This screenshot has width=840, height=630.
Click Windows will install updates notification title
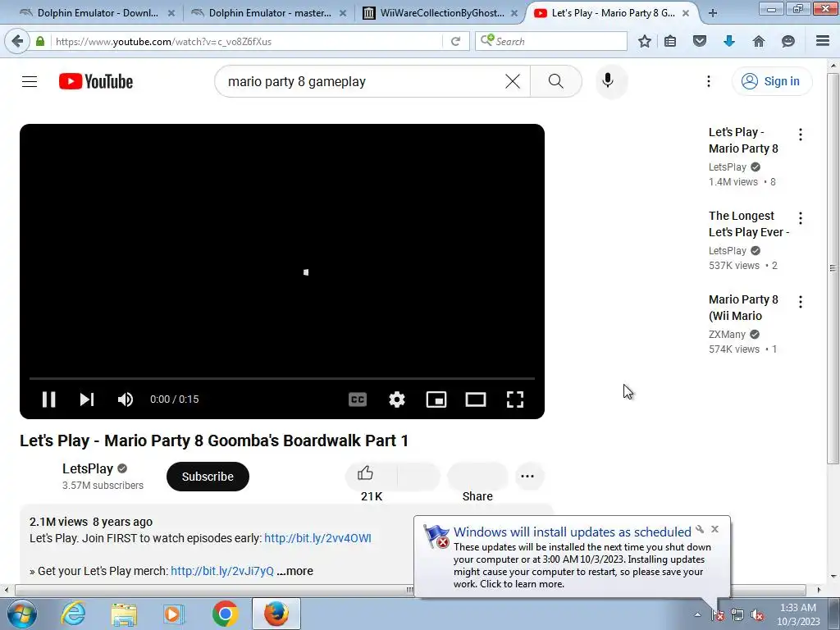pyautogui.click(x=572, y=532)
